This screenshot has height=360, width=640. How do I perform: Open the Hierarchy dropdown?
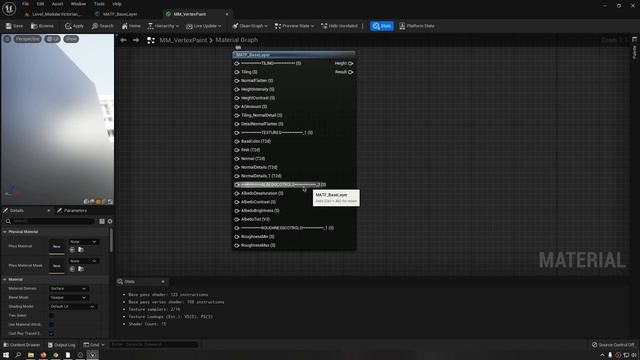[x=163, y=26]
